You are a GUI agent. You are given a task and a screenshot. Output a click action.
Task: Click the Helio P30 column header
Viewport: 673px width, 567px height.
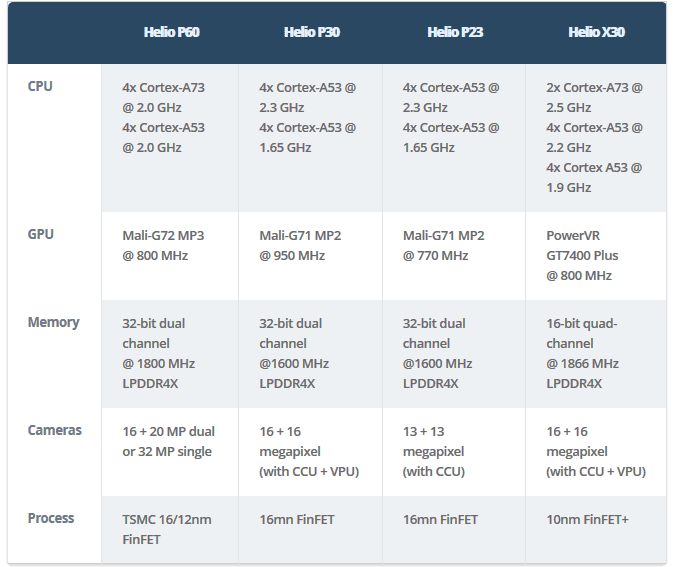[312, 32]
